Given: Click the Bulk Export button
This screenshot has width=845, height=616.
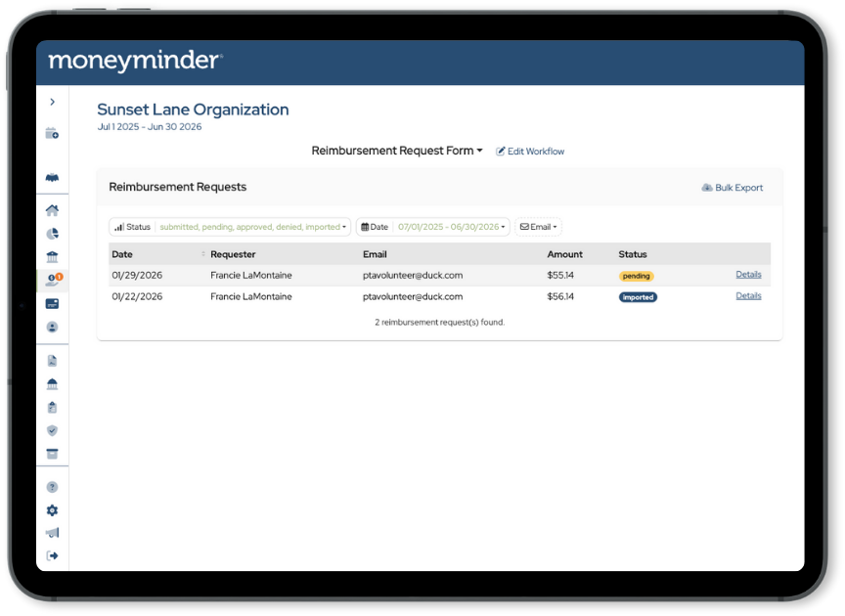Looking at the screenshot, I should click(x=733, y=188).
